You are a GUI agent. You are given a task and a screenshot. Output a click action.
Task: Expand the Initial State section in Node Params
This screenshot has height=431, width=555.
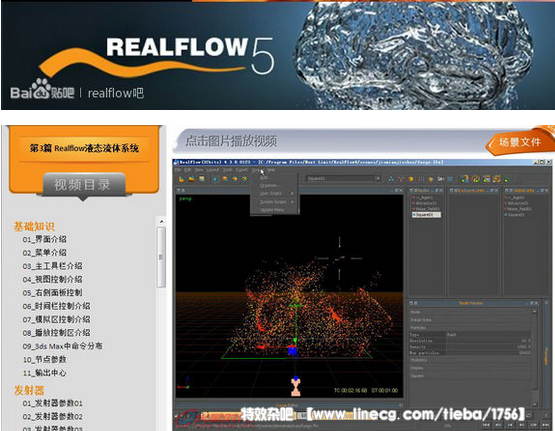(x=470, y=320)
